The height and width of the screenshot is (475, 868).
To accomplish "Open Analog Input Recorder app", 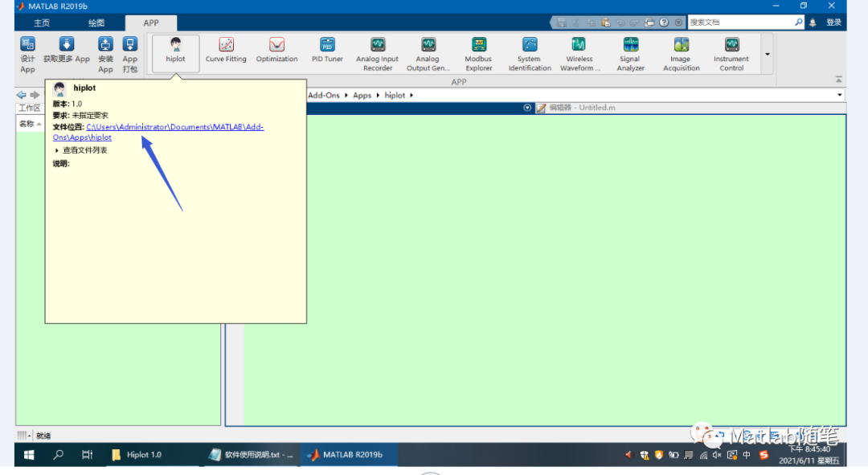I will [x=378, y=55].
